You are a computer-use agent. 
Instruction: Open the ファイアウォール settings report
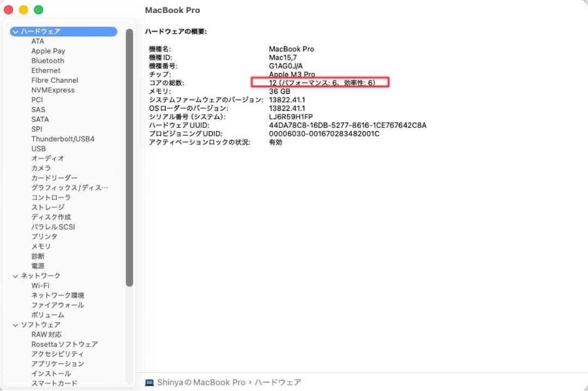click(x=57, y=305)
